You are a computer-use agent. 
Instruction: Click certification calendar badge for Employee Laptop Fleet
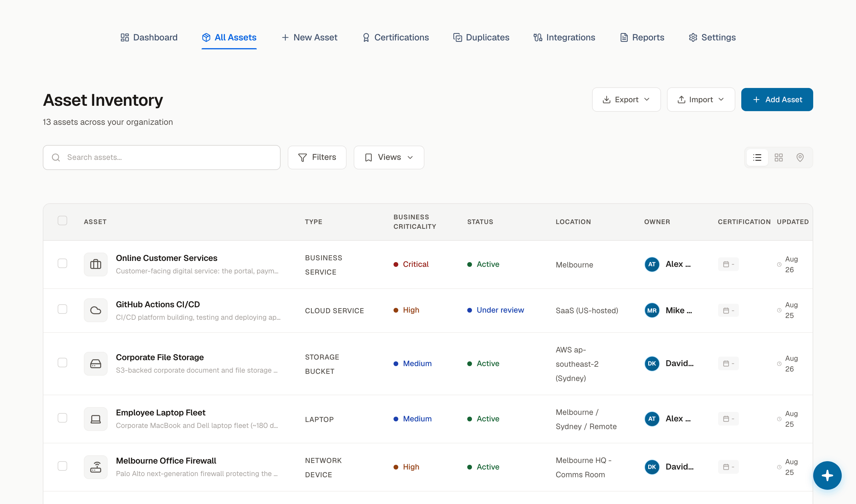728,419
